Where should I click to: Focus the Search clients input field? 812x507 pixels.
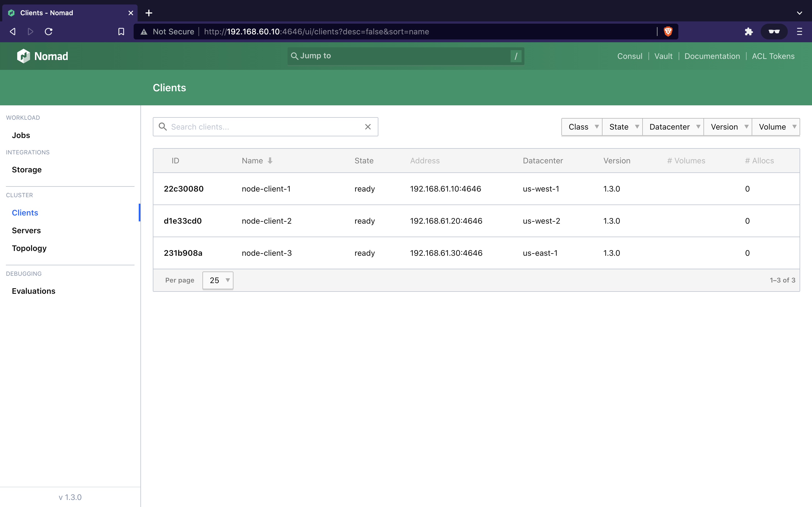265,127
